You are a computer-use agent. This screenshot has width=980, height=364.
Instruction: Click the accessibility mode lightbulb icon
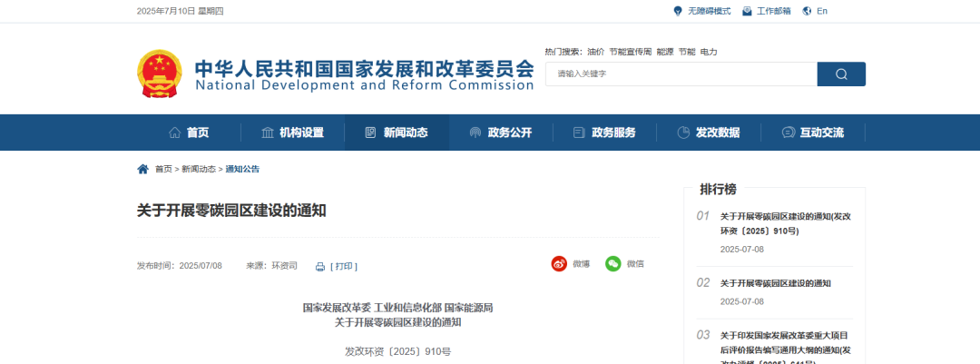678,11
